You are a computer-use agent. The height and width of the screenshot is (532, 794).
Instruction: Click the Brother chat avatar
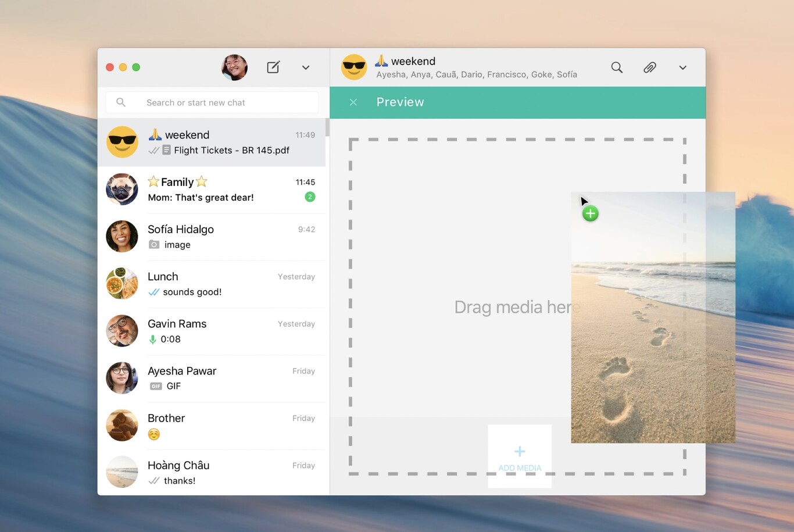[x=122, y=425]
